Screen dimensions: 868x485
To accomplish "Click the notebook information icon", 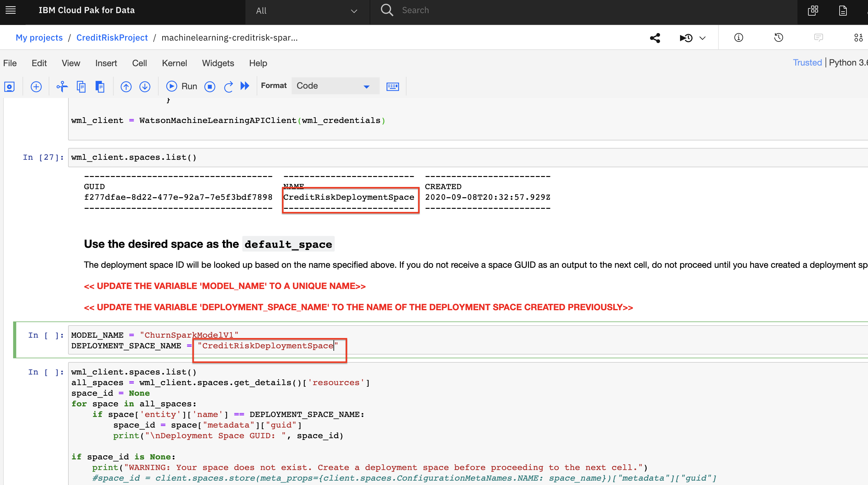I will (x=738, y=37).
